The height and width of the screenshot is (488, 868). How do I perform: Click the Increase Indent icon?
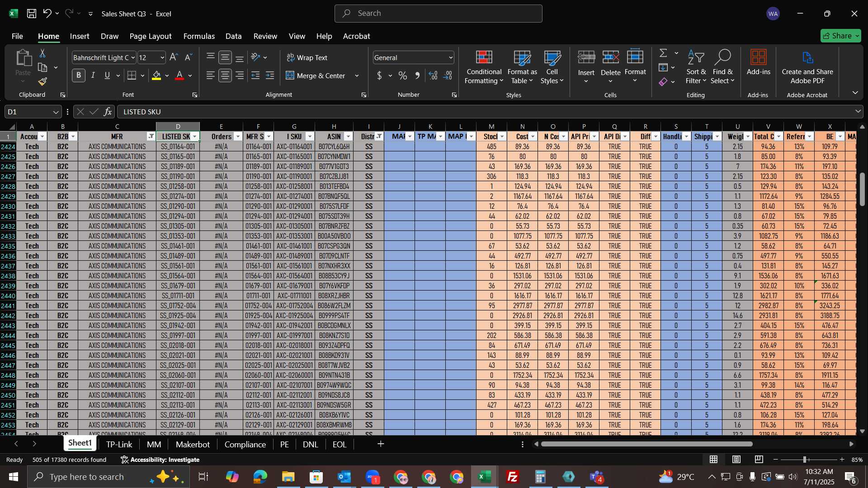tap(270, 75)
